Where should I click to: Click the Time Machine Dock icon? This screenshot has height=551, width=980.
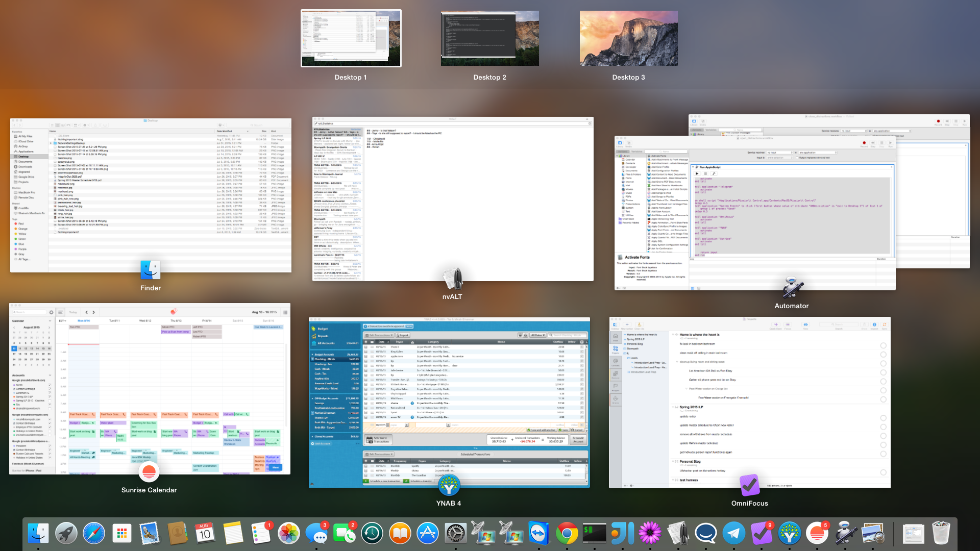coord(372,534)
